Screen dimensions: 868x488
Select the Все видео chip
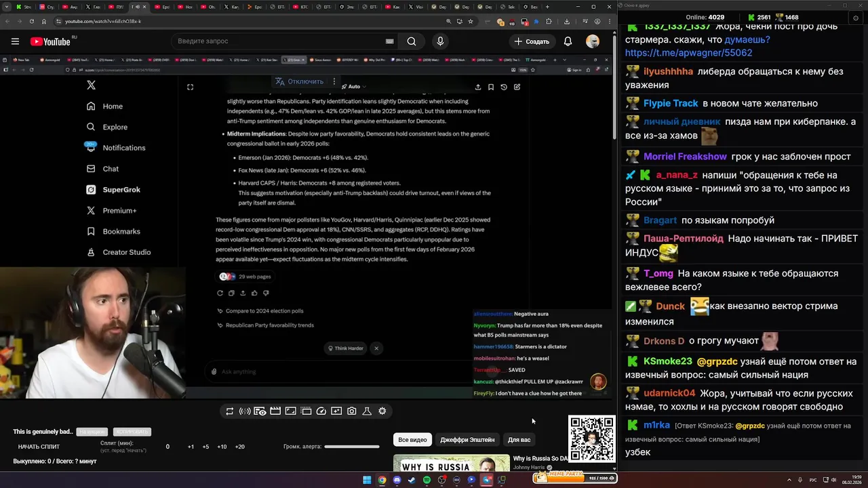(412, 440)
